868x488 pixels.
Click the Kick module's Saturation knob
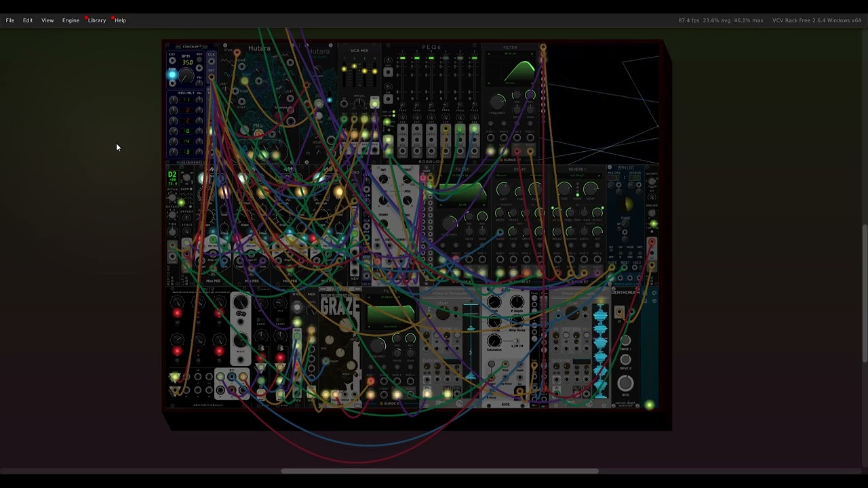pyautogui.click(x=494, y=340)
